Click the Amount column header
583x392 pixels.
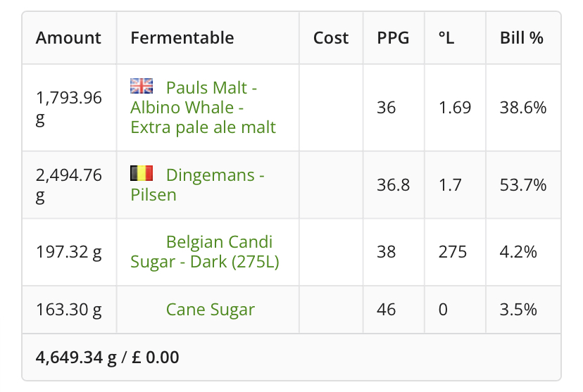(x=68, y=38)
